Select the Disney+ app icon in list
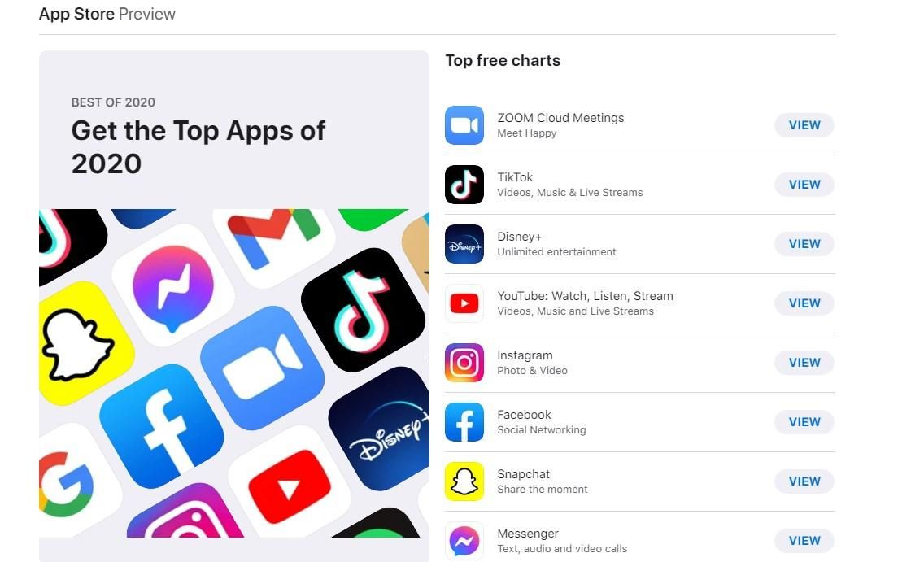924x562 pixels. pos(464,244)
